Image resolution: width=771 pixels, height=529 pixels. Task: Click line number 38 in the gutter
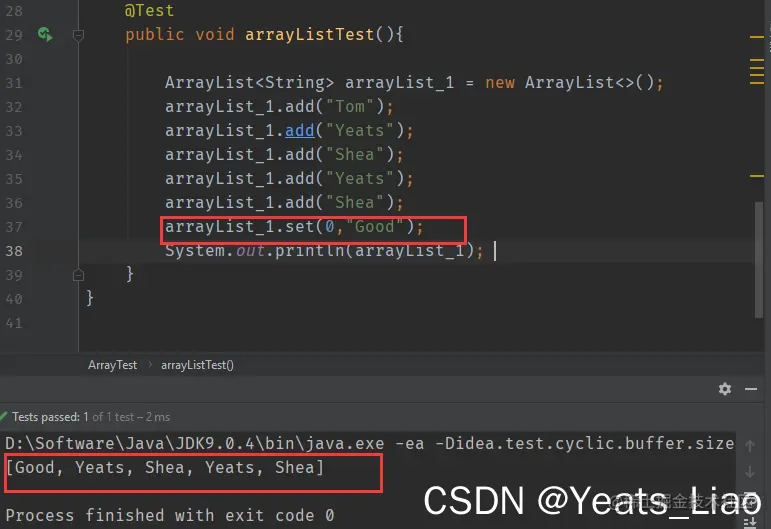14,251
